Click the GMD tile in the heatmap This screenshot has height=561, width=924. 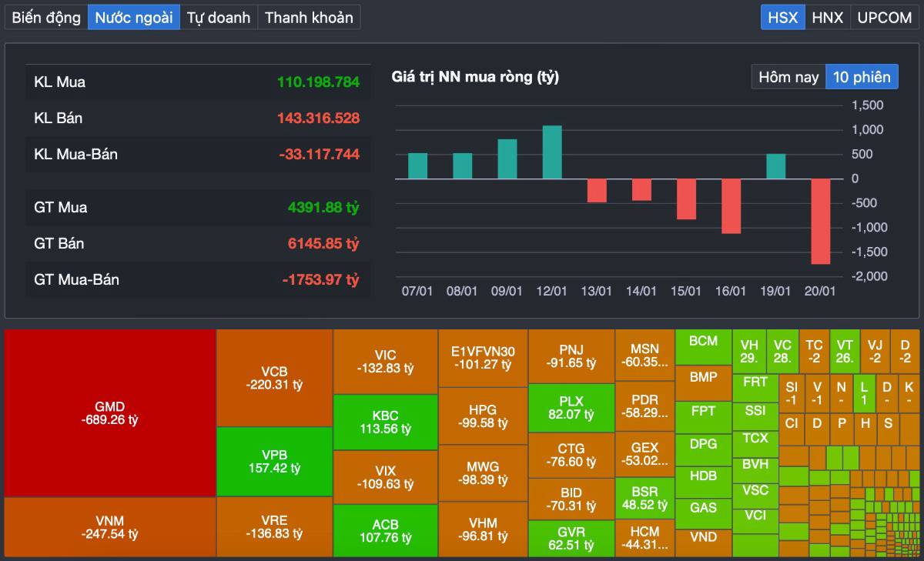[x=108, y=412]
